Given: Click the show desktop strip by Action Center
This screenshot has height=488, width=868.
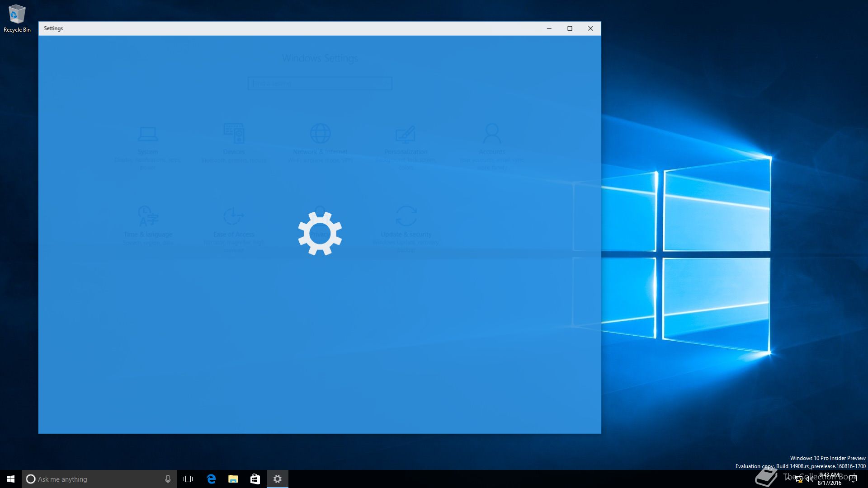Looking at the screenshot, I should pyautogui.click(x=866, y=479).
